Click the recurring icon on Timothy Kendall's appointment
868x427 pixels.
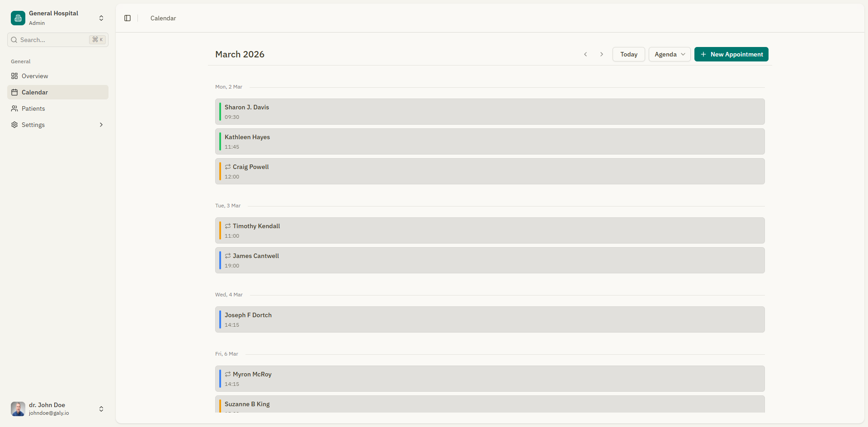[228, 226]
